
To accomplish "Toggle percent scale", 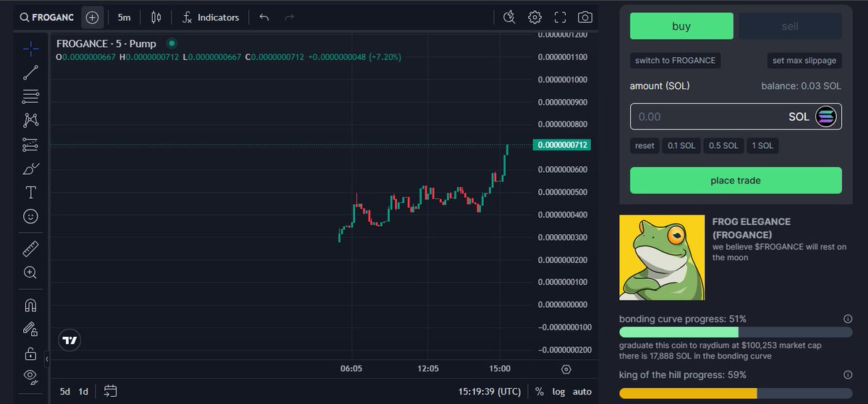I will point(540,392).
